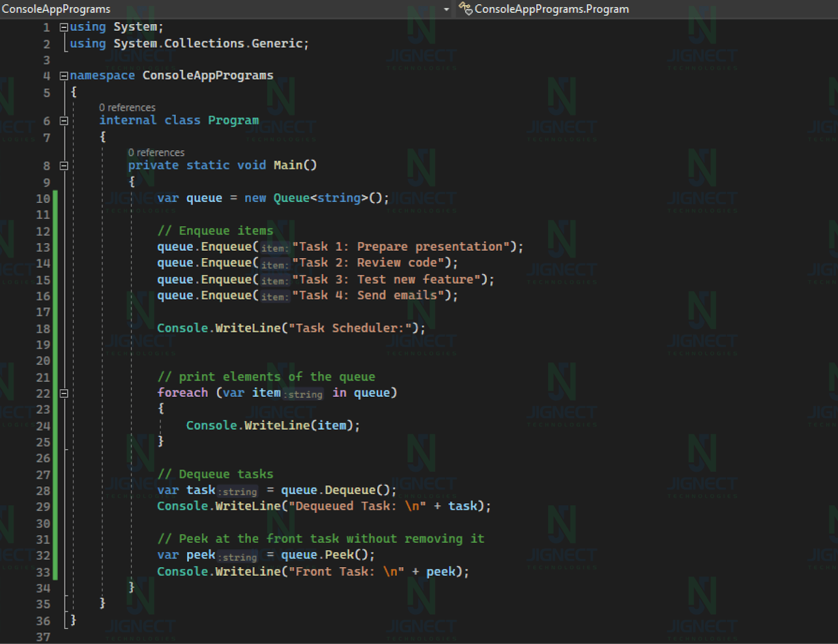Screen dimensions: 838x644
Task: Open the ConsoleAppPrograms project dropdown arrow
Action: [x=447, y=10]
